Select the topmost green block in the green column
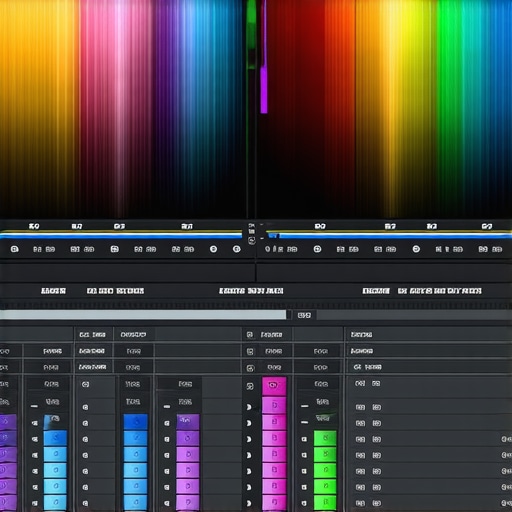 (325, 438)
